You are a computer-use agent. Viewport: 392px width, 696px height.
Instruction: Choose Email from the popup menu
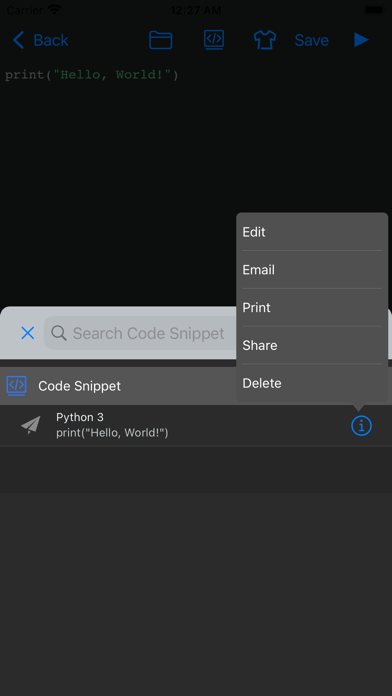(x=312, y=269)
